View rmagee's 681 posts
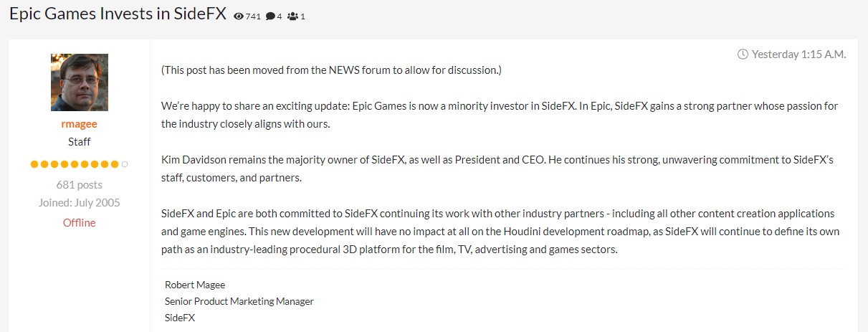 [x=80, y=185]
